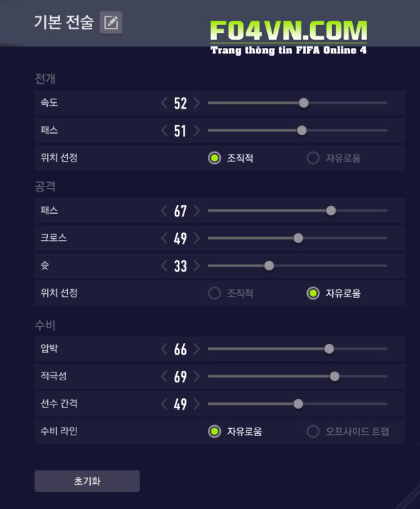This screenshot has height=509, width=420.
Task: Decrease 크로스 value with left chevron
Action: click(x=164, y=238)
